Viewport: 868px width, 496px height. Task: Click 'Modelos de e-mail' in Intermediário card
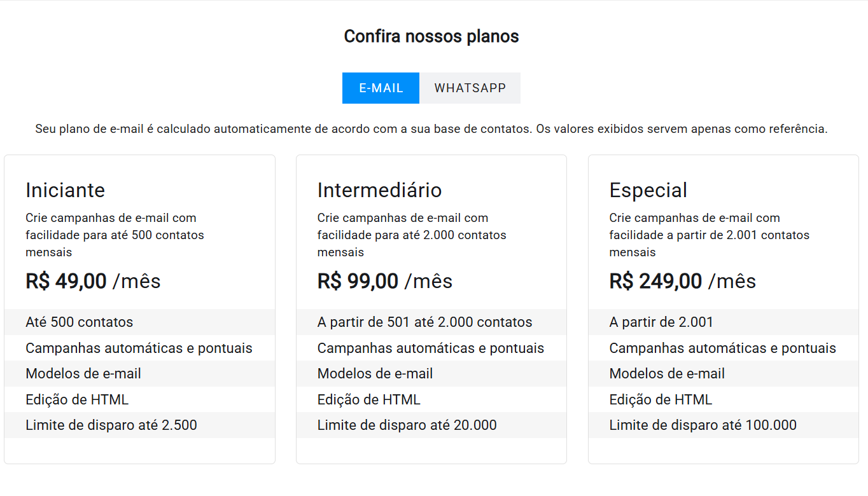[x=375, y=373]
